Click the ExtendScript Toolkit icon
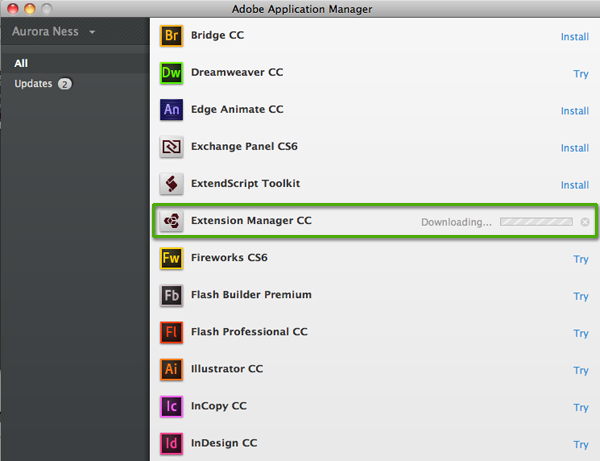Screen dimensions: 600x461 (x=171, y=184)
